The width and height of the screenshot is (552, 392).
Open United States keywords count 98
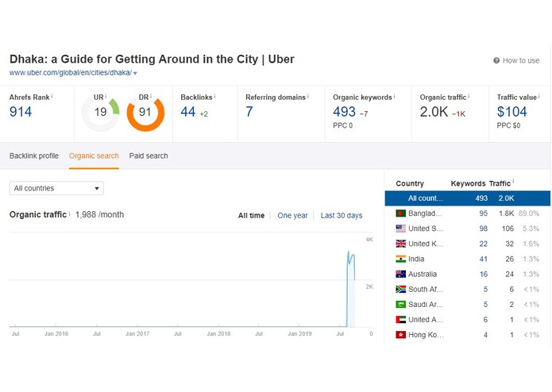tap(484, 229)
